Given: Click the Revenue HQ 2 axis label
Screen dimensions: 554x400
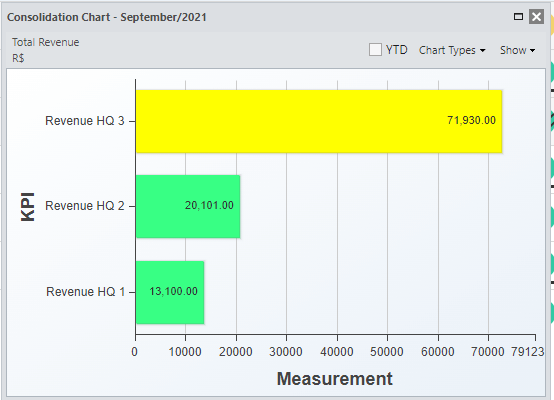Looking at the screenshot, I should click(85, 206).
